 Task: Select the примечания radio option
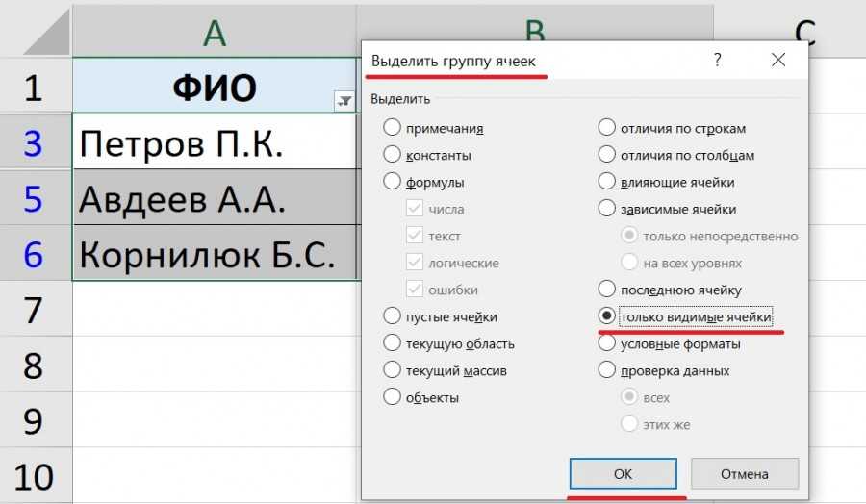tap(392, 128)
